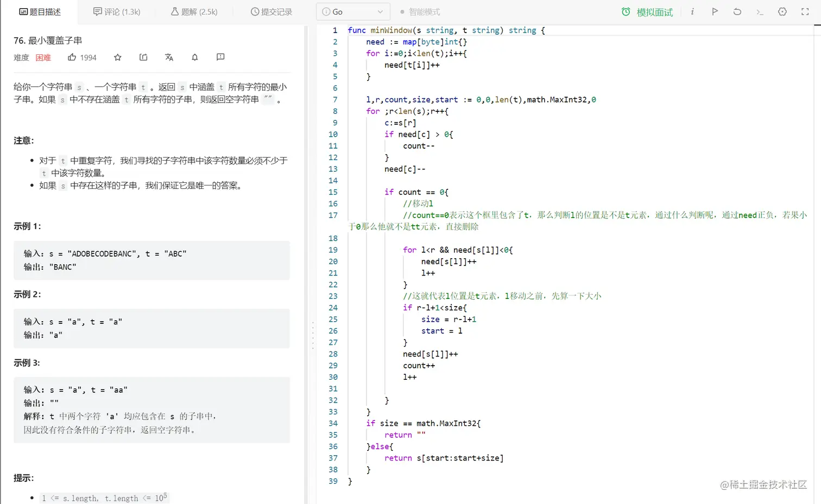Click the size = r-l+1 line

click(449, 320)
